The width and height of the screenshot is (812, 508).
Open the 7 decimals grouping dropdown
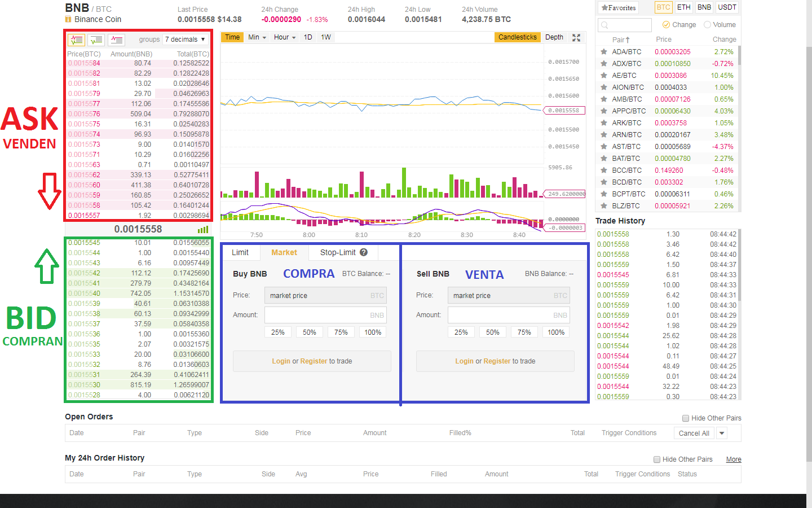click(185, 40)
